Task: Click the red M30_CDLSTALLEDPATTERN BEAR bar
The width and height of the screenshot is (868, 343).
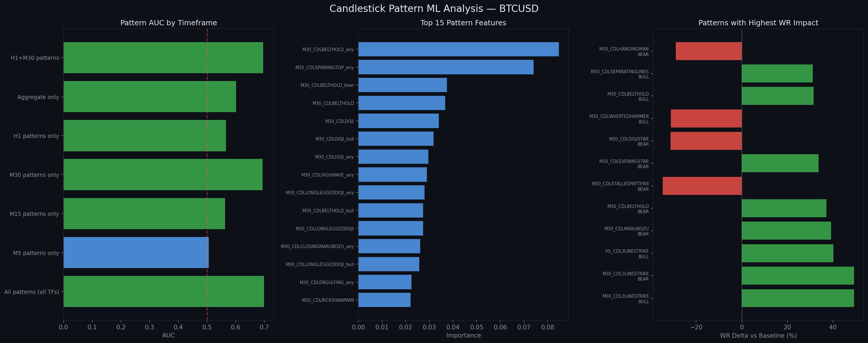Action: coord(702,186)
